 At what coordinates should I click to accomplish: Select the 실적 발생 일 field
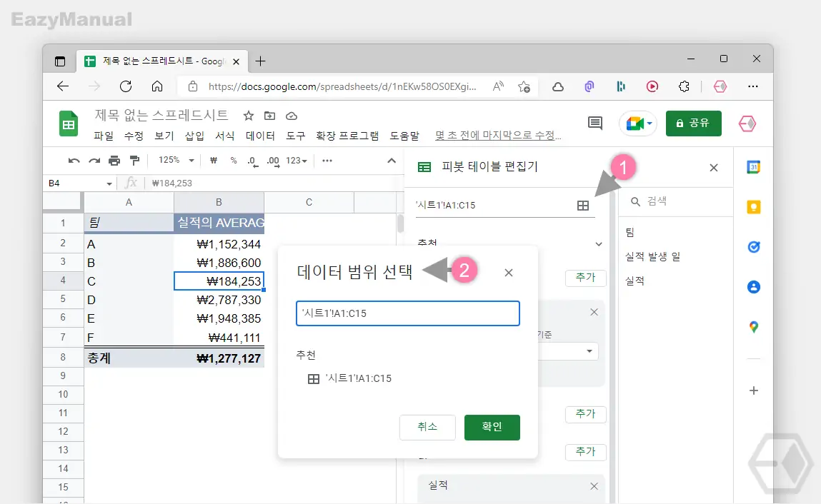[x=652, y=256]
